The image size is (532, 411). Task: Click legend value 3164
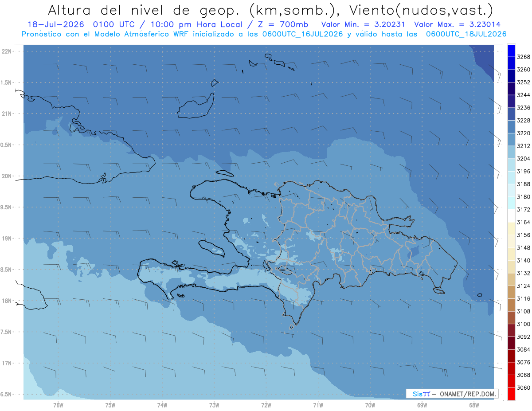pos(523,222)
